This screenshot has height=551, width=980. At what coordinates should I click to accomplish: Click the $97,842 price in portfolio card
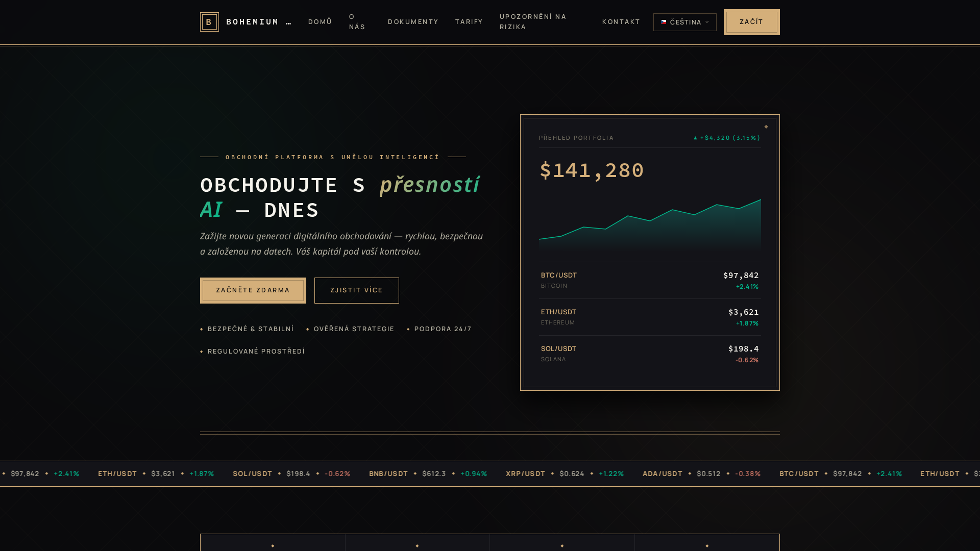[741, 275]
